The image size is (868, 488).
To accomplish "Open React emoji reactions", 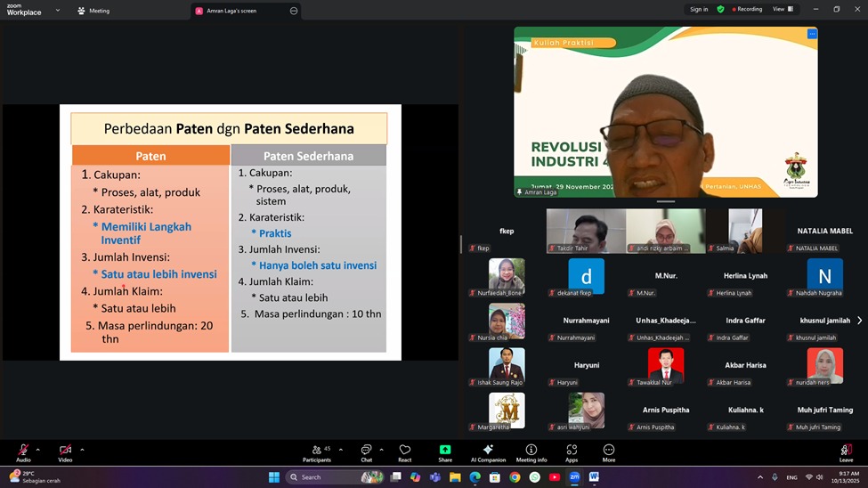I will coord(404,452).
